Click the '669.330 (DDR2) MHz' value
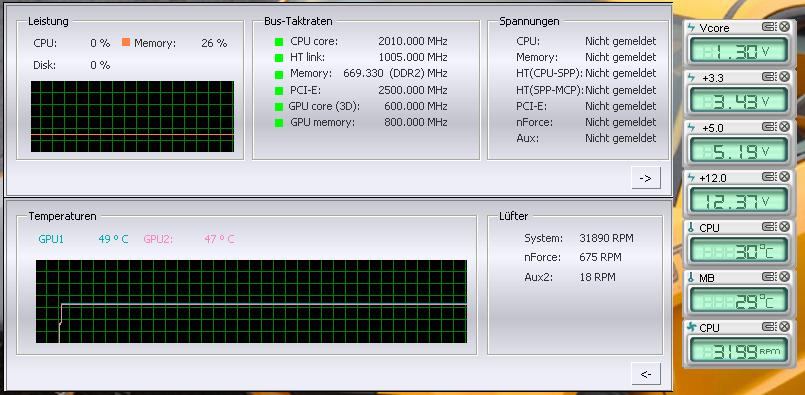This screenshot has width=805, height=395. [395, 73]
